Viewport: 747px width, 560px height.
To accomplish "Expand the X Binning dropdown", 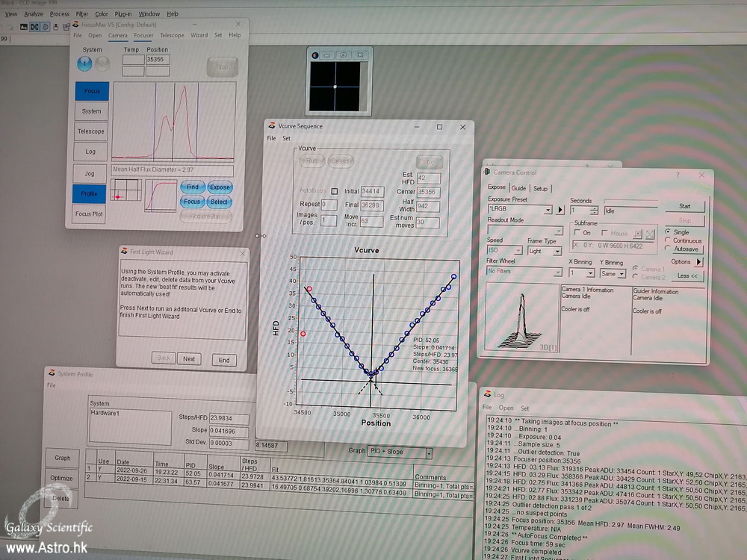I will [x=592, y=274].
